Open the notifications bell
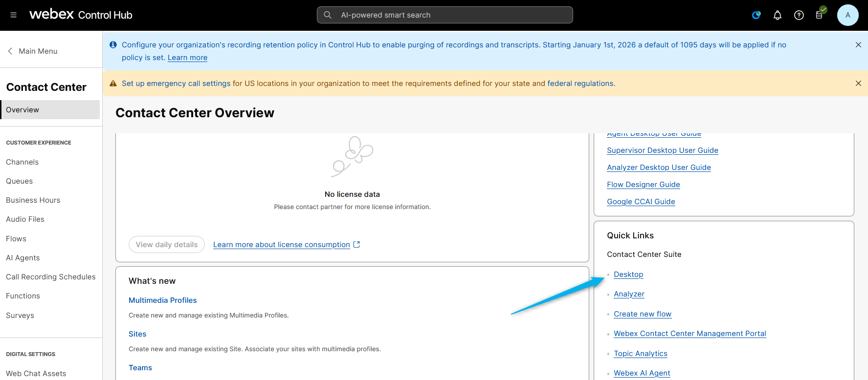Image resolution: width=868 pixels, height=380 pixels. [x=777, y=15]
